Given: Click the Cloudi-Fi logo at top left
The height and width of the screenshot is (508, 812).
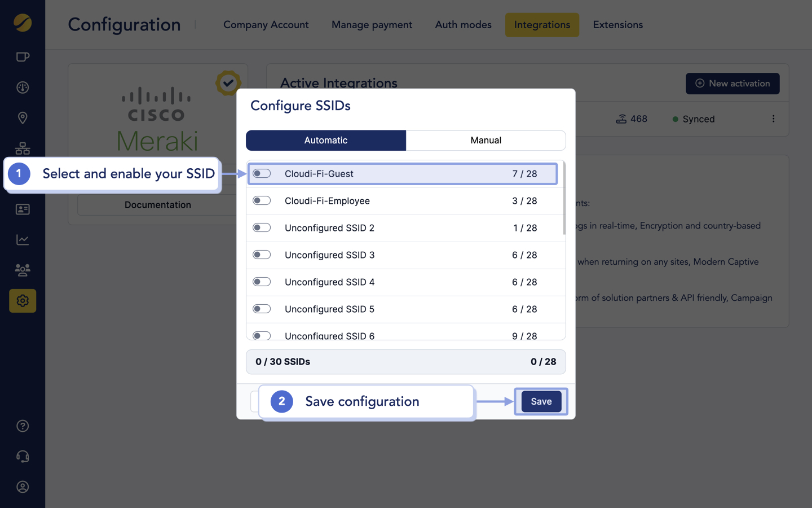Looking at the screenshot, I should [x=22, y=24].
